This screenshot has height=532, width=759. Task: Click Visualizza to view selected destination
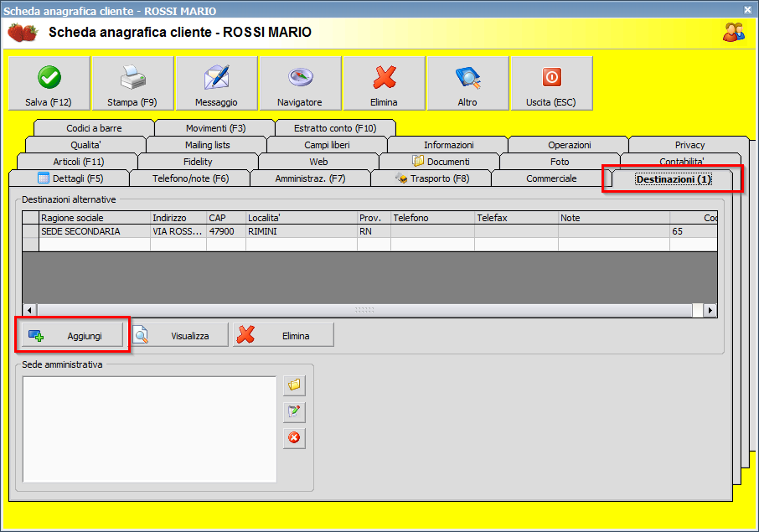[x=178, y=335]
